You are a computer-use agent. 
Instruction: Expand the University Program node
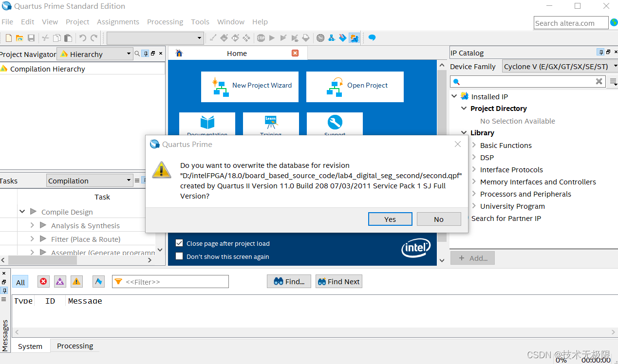[x=474, y=206]
